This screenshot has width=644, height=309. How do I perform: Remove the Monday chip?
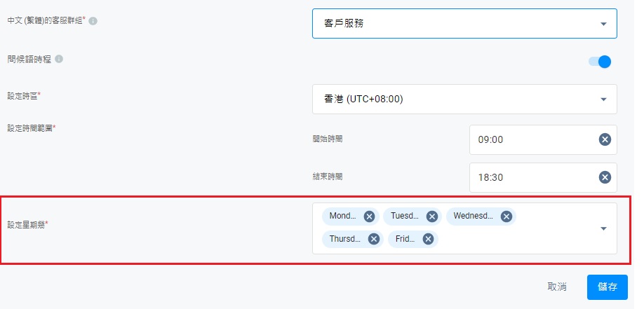pos(369,217)
